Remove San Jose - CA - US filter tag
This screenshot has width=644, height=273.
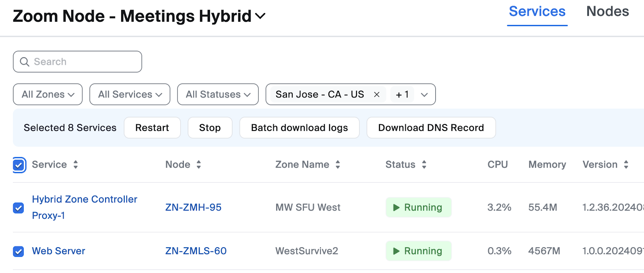click(377, 95)
